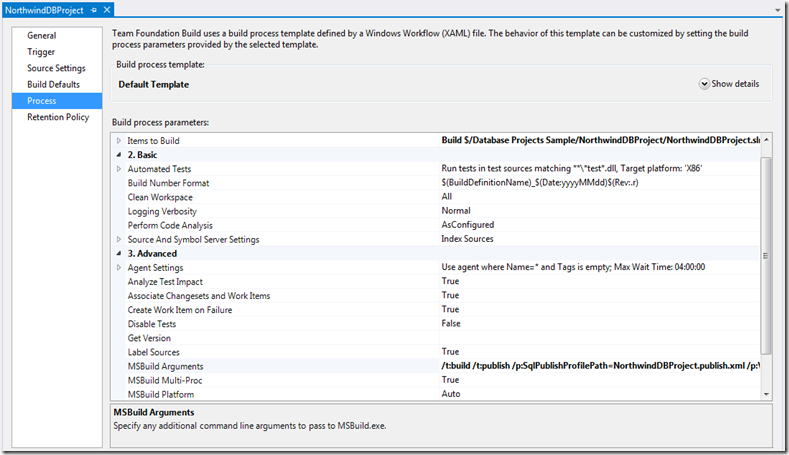This screenshot has width=789, height=455.
Task: Select Clean Workspace value All
Action: [x=447, y=197]
